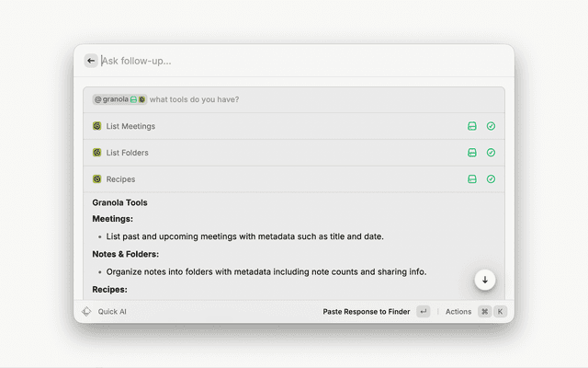Click the back arrow button
Image resolution: width=588 pixels, height=368 pixels.
(x=91, y=61)
